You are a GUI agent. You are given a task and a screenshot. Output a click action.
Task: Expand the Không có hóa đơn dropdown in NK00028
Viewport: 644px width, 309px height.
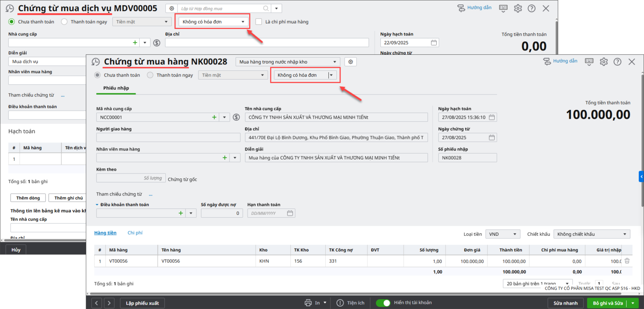point(331,75)
